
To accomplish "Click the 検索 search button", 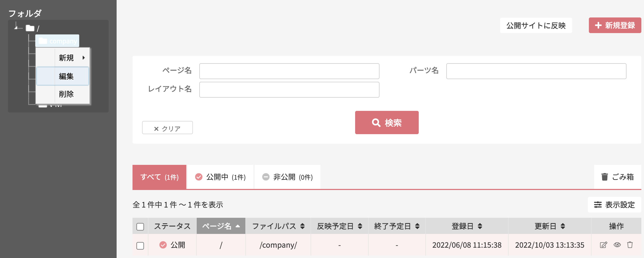I will click(x=387, y=123).
